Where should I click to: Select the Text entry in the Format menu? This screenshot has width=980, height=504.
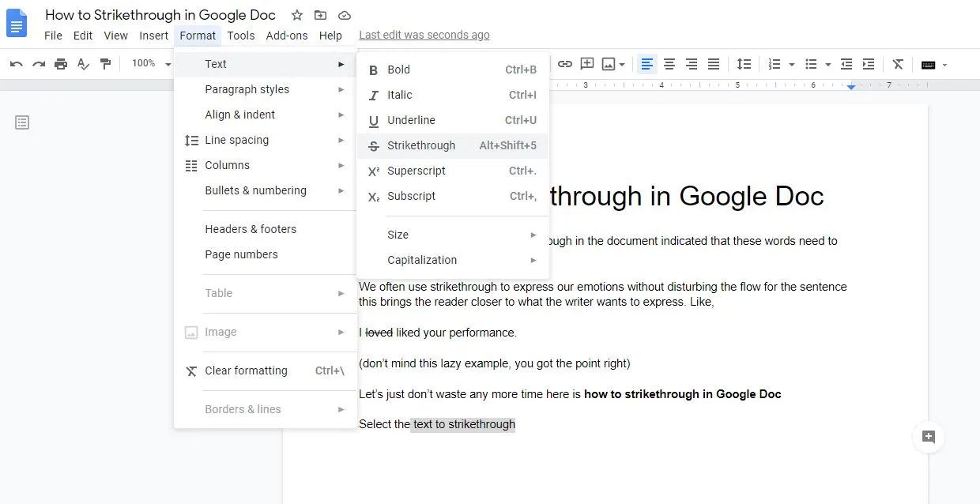point(266,64)
